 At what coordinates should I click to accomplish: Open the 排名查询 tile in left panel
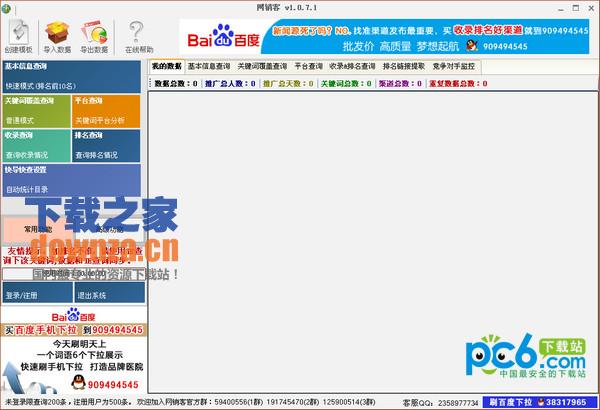pos(106,145)
